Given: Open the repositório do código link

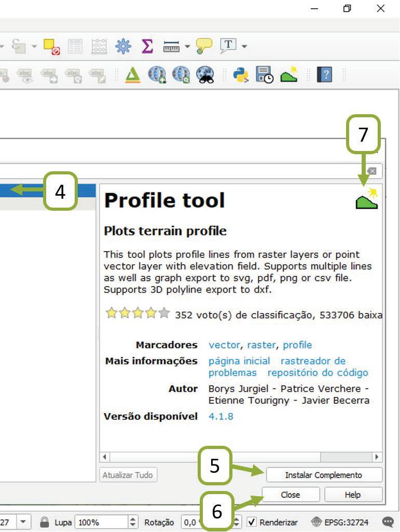Looking at the screenshot, I should (x=318, y=373).
